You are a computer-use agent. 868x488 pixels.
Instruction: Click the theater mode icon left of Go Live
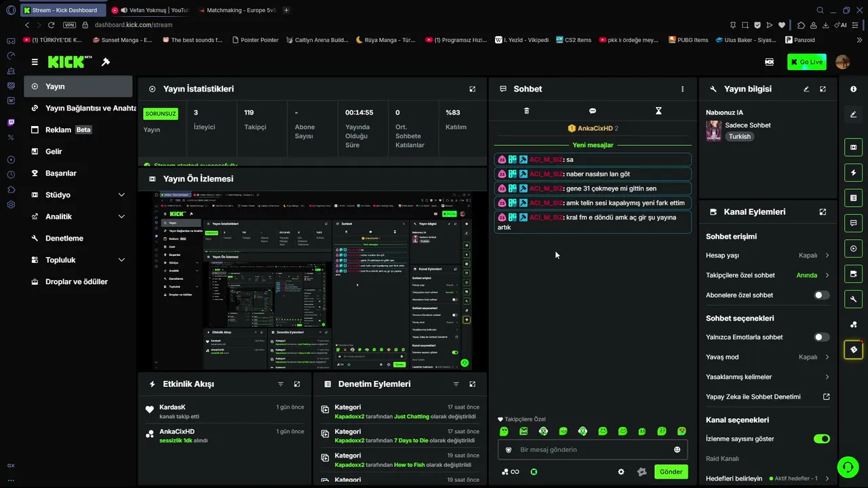[x=769, y=62]
